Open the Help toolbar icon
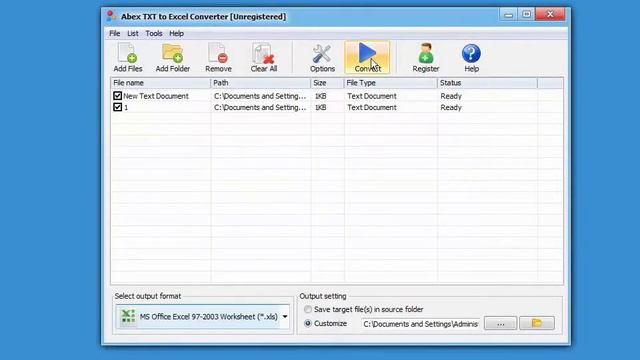 pyautogui.click(x=471, y=58)
